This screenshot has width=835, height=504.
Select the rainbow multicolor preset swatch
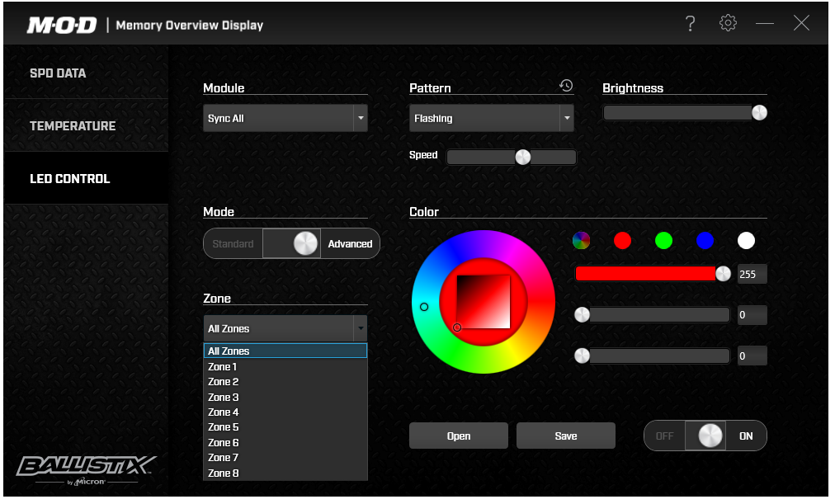[x=581, y=241]
